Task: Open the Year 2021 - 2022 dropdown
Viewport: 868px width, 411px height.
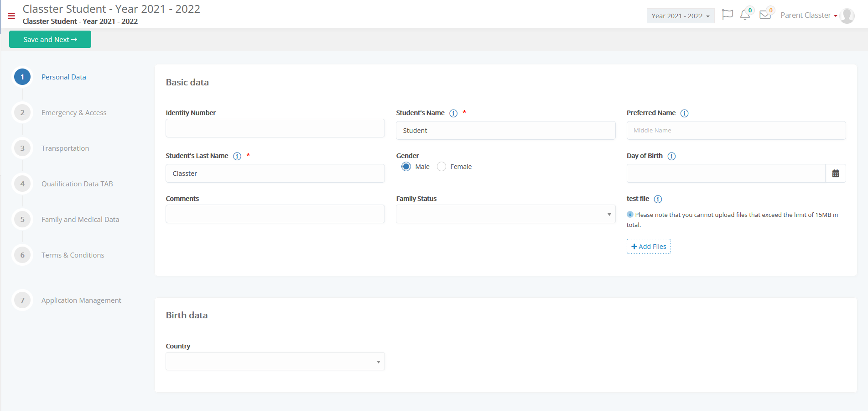Action: coord(681,16)
